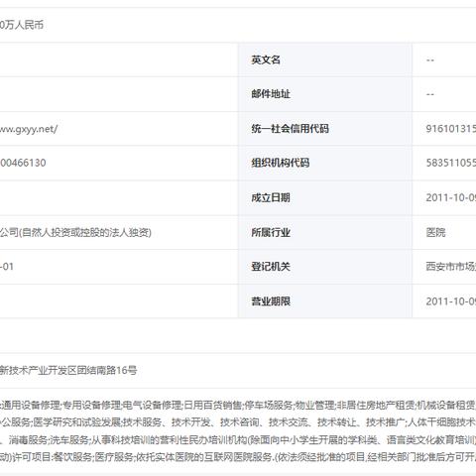Click the value 00466130
The width and height of the screenshot is (476, 476).
[x=23, y=163]
